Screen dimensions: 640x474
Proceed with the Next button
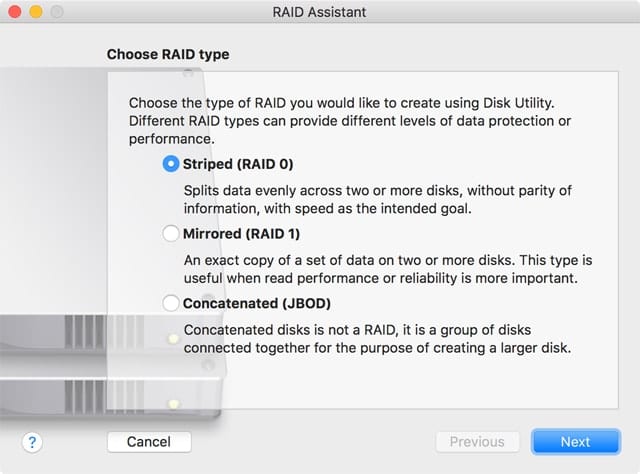575,441
